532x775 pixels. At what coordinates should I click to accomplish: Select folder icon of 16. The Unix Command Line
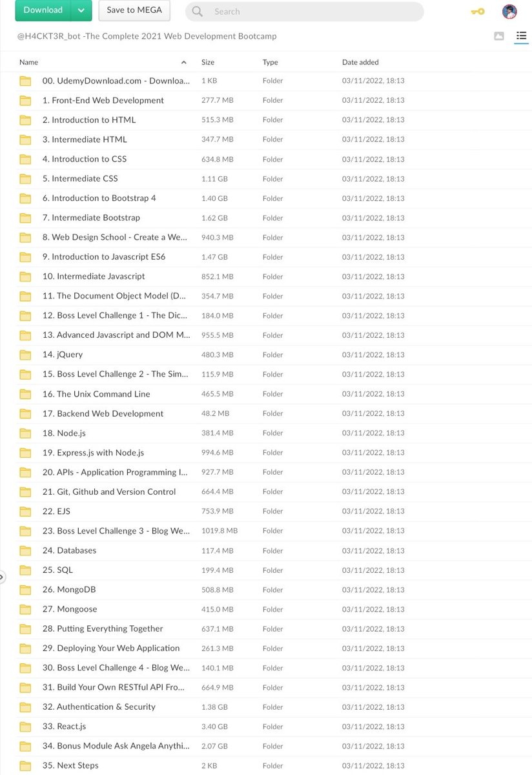[x=25, y=394]
